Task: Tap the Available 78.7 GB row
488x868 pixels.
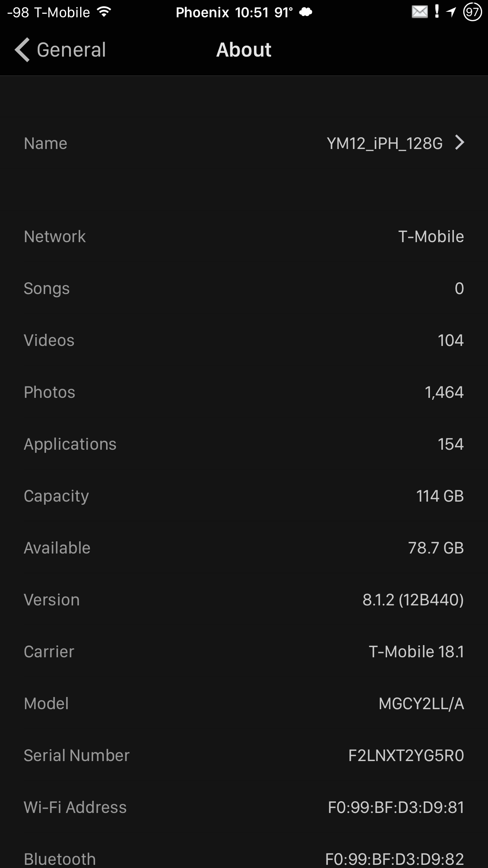Action: point(244,548)
